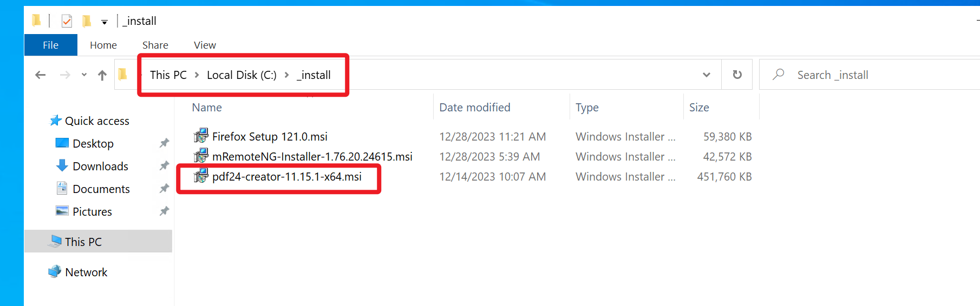Click the Up one level arrow
Viewport: 980px width, 306px height.
(x=102, y=75)
